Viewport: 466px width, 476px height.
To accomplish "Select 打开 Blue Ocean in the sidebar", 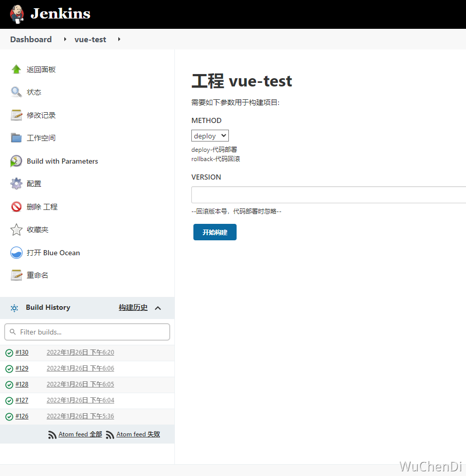I will tap(53, 253).
